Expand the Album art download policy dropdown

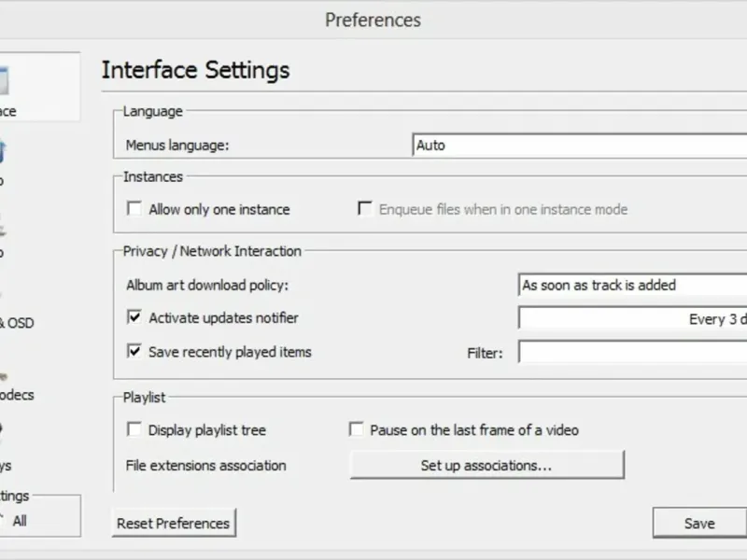(633, 286)
